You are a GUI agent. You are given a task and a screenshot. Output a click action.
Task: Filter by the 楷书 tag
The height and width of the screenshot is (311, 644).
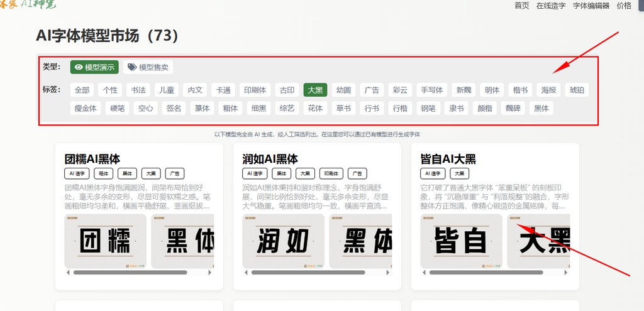click(520, 90)
